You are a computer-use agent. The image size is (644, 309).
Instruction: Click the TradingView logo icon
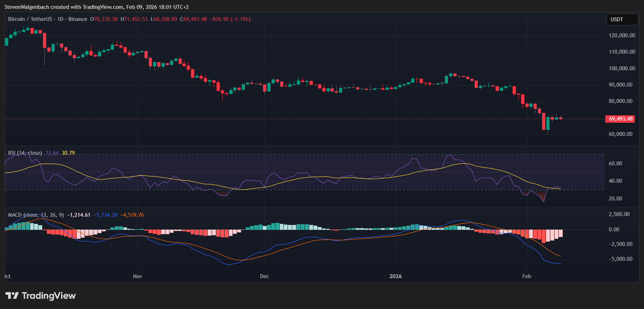click(x=12, y=296)
